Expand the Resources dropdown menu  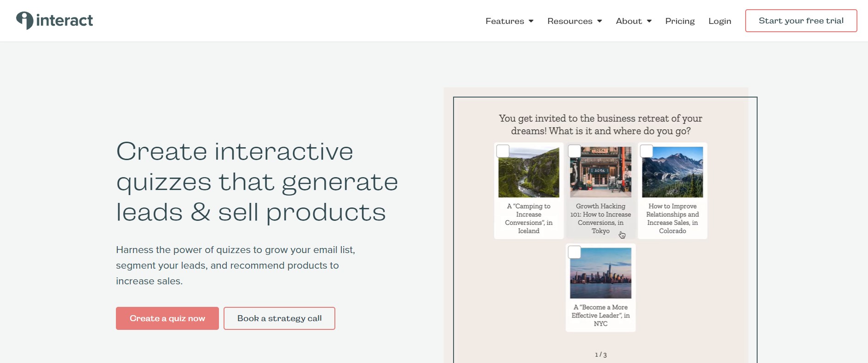[575, 21]
